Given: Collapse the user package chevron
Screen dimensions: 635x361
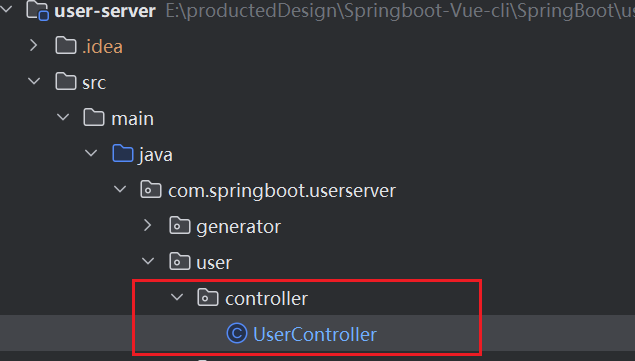Looking at the screenshot, I should 148,261.
